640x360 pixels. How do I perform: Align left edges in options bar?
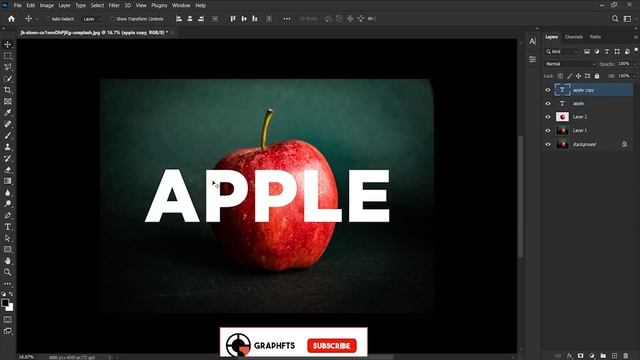(179, 19)
